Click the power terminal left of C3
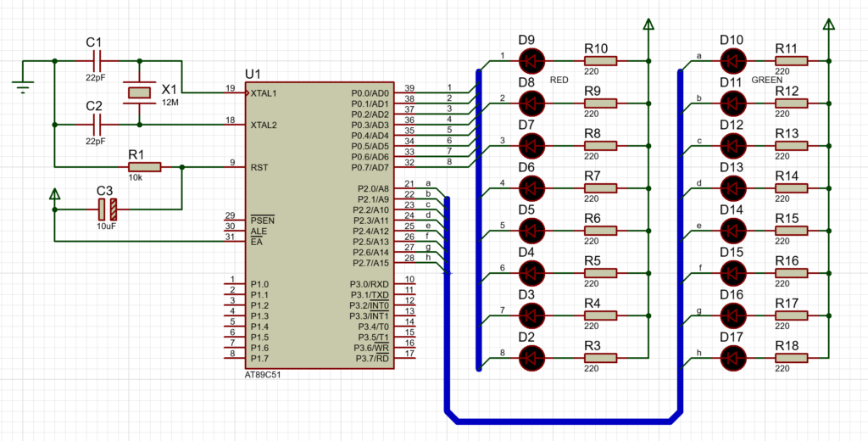Screen dimensions: 868x441 55,197
